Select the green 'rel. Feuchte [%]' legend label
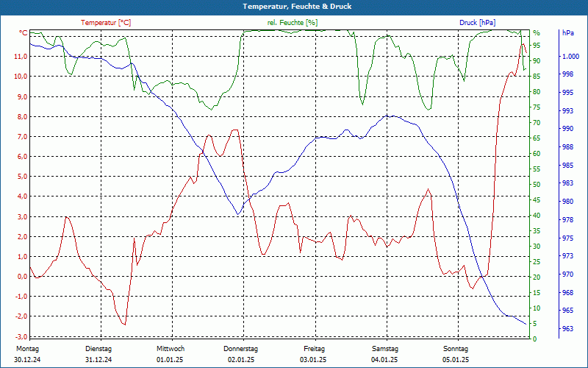588x368 pixels. [292, 23]
